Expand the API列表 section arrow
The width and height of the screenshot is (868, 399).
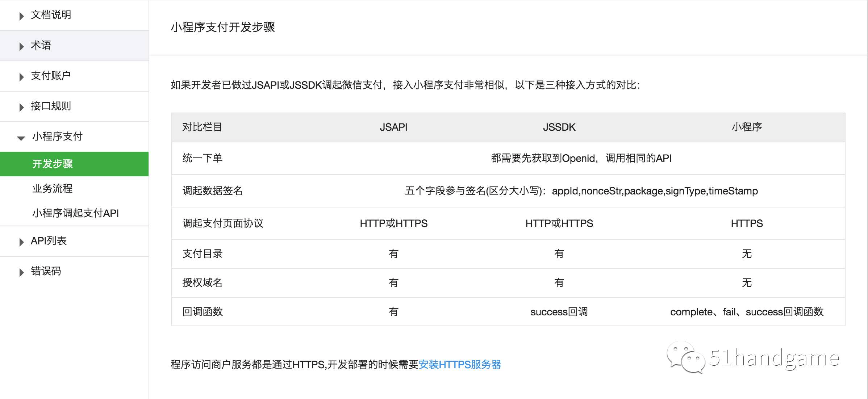(21, 242)
